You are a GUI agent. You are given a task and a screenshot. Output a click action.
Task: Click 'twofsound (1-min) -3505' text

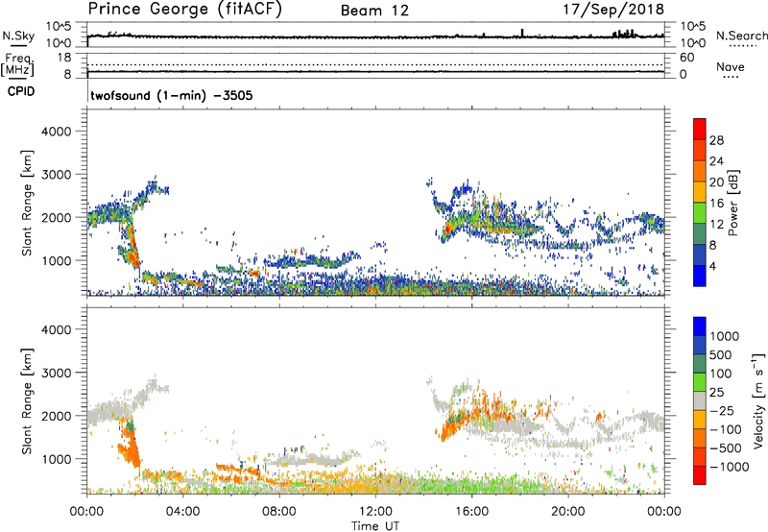pos(172,95)
